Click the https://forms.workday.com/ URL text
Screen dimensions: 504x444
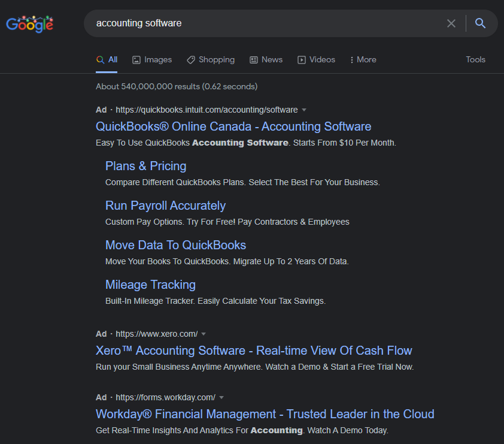click(166, 397)
